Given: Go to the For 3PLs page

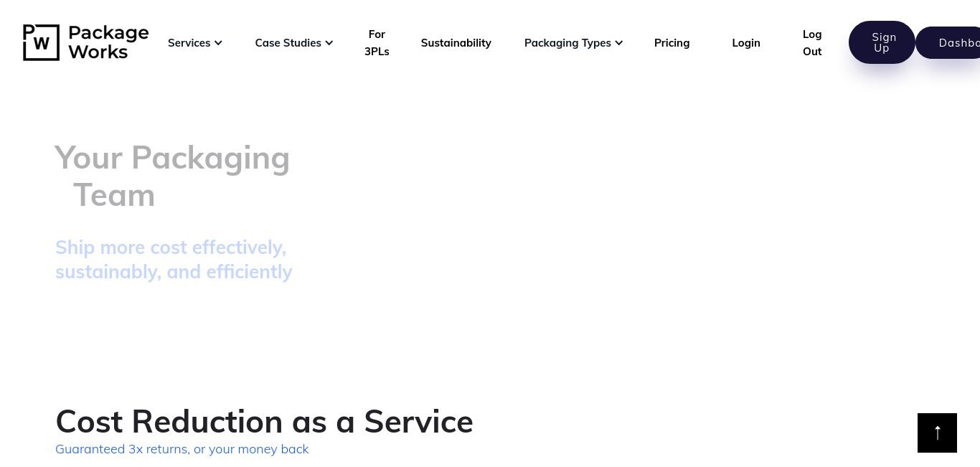Looking at the screenshot, I should (377, 43).
